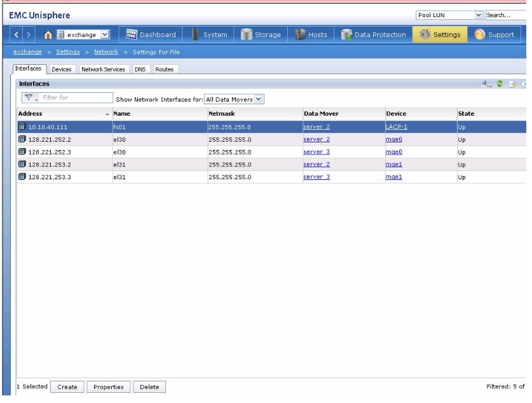532x403 pixels.
Task: Click the Search box at top right
Action: 505,15
